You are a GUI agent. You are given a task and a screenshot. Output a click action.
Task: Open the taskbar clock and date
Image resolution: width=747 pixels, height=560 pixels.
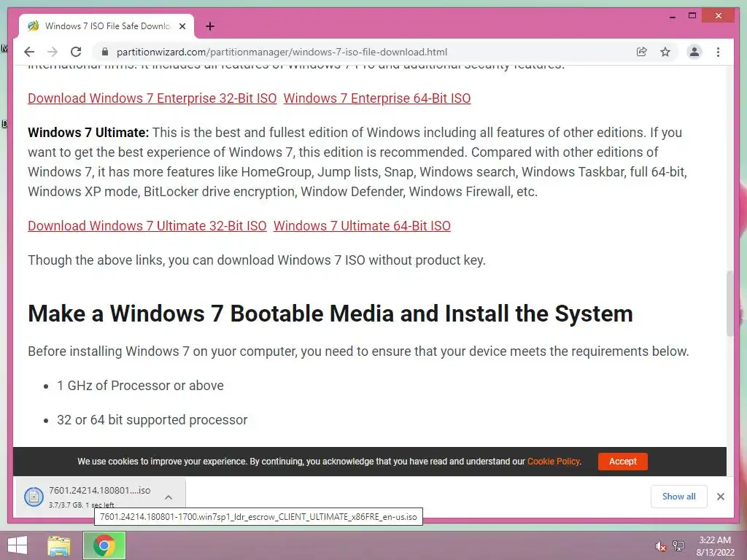(x=715, y=546)
